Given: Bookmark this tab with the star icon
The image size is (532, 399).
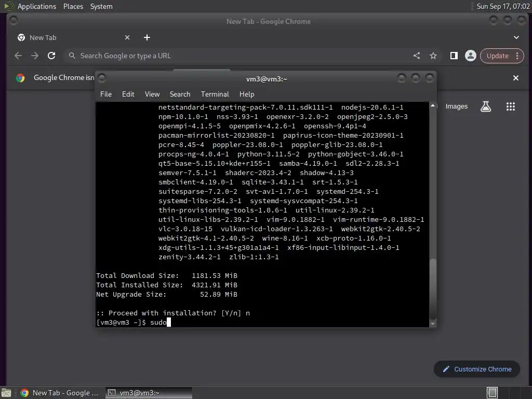Looking at the screenshot, I should tap(433, 56).
